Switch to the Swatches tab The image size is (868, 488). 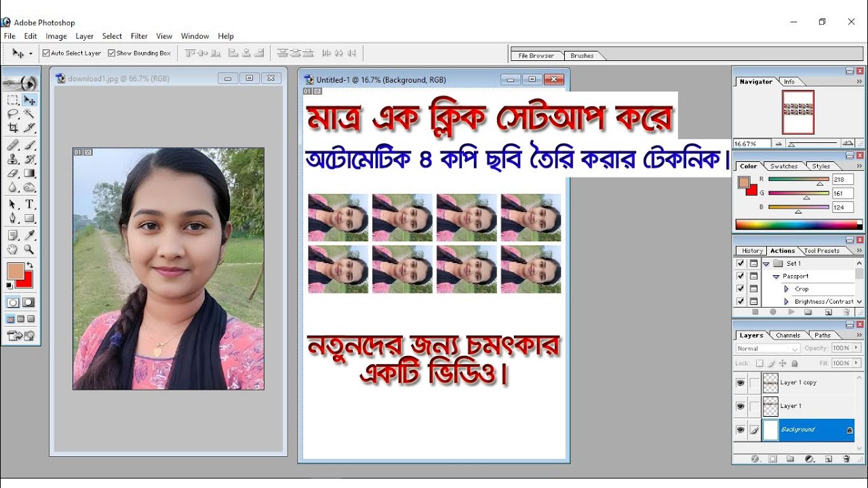point(784,166)
